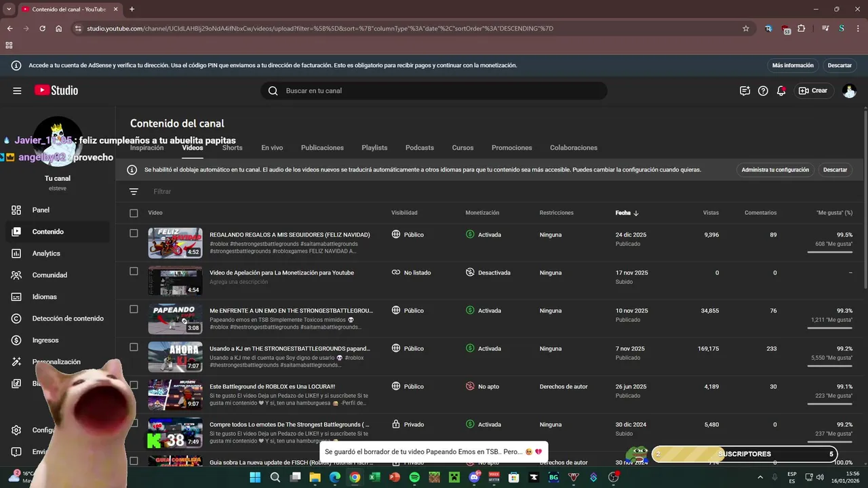This screenshot has width=868, height=488.
Task: Click the Monetización Activada icon for REGALANDO REGALOS
Action: [470, 235]
